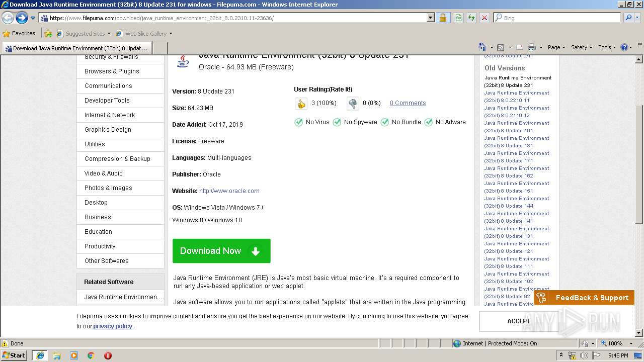Click the Rate It! text

(x=341, y=89)
